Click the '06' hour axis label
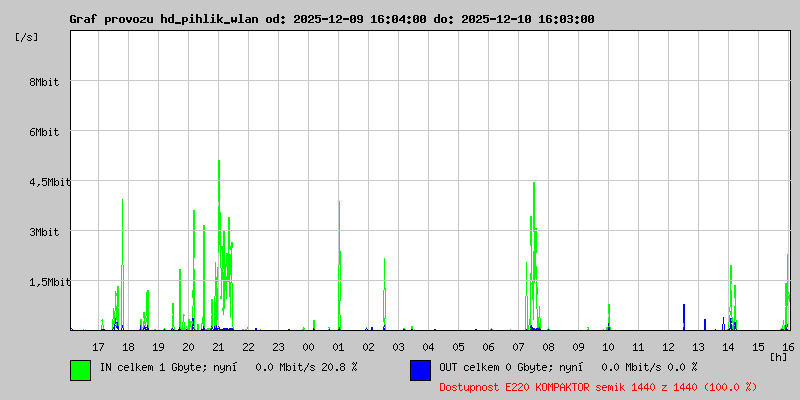 (x=488, y=347)
